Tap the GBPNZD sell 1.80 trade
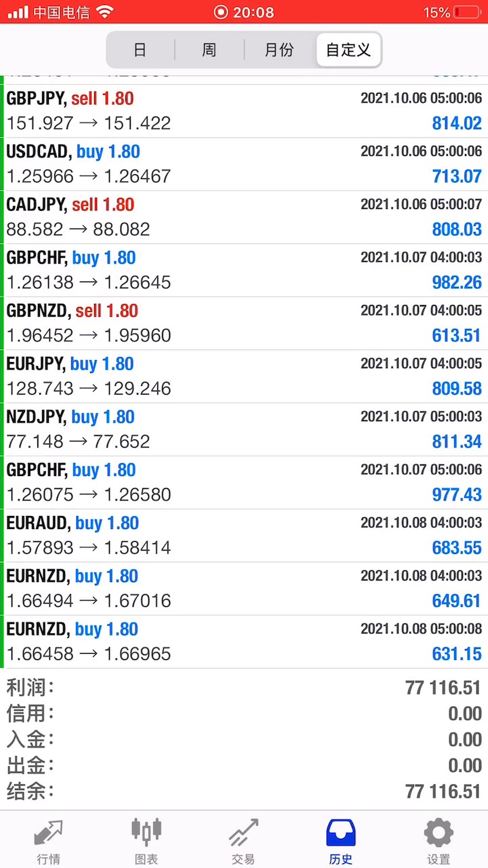488x868 pixels. pyautogui.click(x=244, y=323)
